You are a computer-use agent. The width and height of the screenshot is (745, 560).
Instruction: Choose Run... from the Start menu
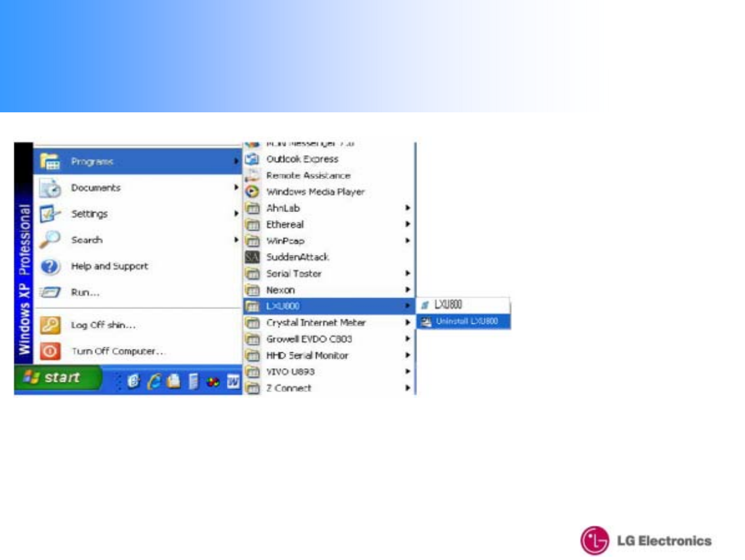point(138,293)
